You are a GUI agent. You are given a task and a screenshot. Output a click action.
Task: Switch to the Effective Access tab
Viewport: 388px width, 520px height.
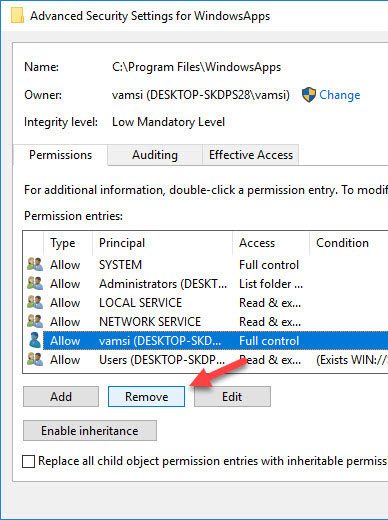(251, 155)
